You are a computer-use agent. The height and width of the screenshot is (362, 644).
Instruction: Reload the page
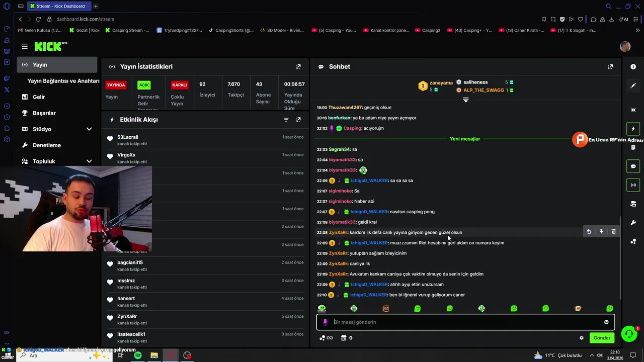(x=38, y=19)
